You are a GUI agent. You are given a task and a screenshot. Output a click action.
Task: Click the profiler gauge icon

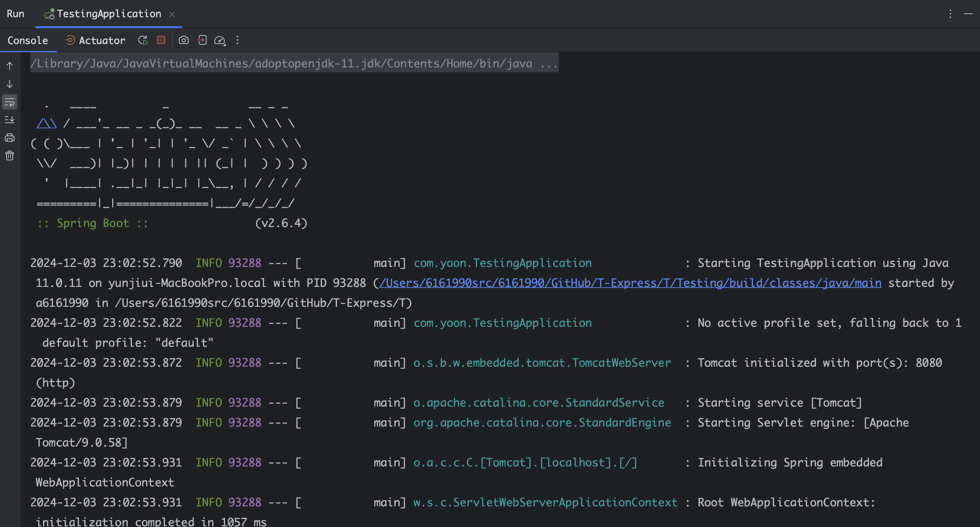pyautogui.click(x=220, y=40)
